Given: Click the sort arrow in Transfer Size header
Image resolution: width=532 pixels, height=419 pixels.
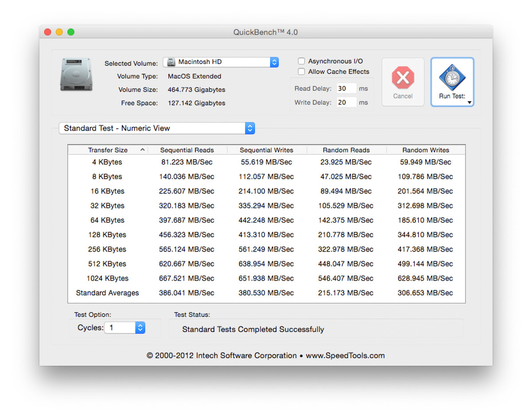Looking at the screenshot, I should [x=142, y=150].
